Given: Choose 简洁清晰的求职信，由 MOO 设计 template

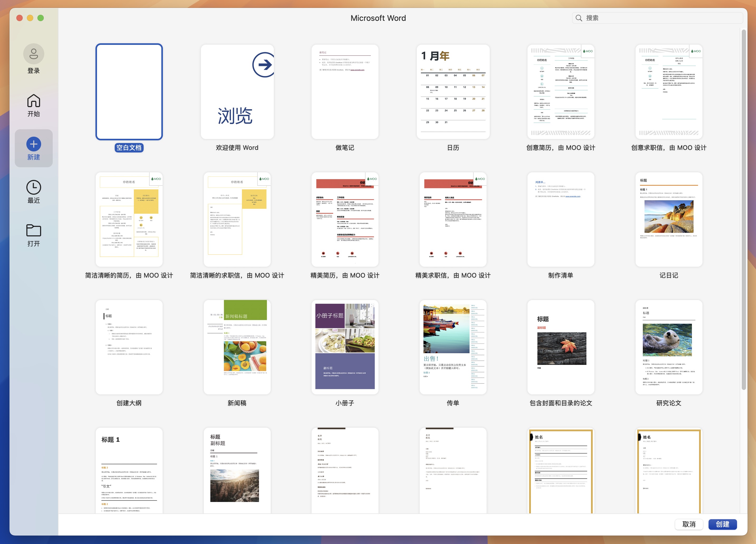Looking at the screenshot, I should 237,219.
